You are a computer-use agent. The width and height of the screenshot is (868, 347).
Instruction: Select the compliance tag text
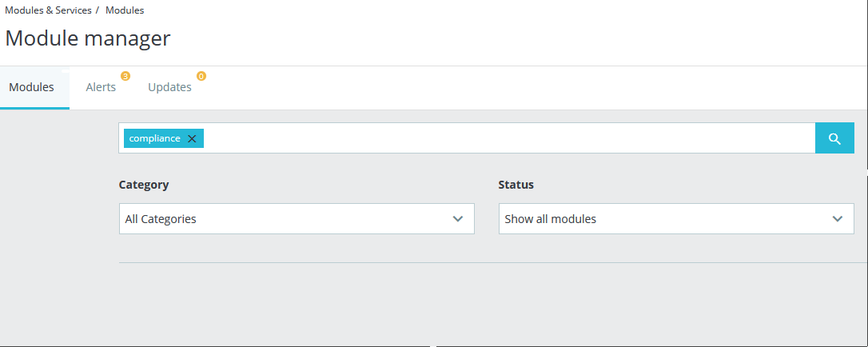pyautogui.click(x=155, y=138)
